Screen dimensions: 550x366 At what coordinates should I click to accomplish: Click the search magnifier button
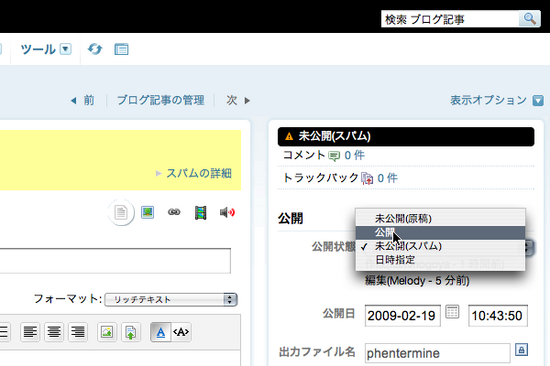pyautogui.click(x=530, y=19)
